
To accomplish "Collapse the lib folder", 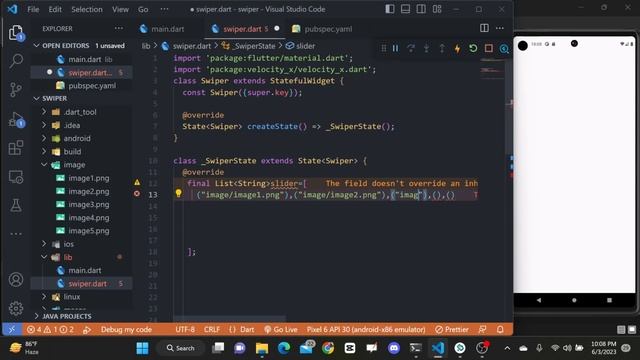I will (44, 257).
